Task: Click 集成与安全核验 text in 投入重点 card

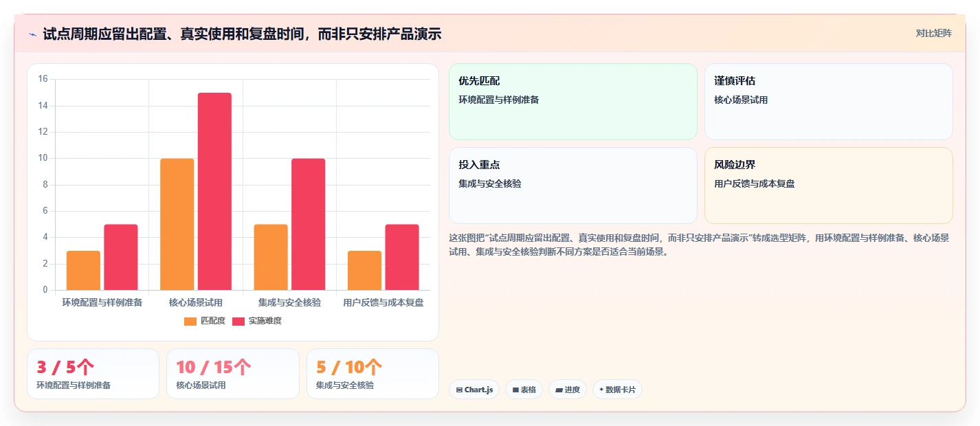Action: (x=490, y=183)
